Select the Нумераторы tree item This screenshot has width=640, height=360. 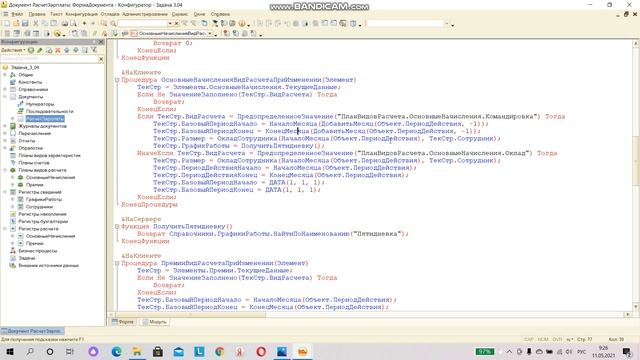(x=40, y=104)
